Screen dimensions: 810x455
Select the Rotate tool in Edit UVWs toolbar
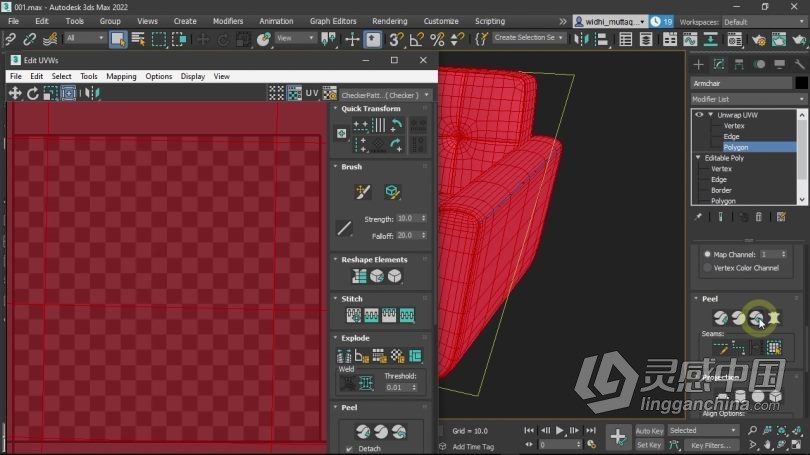click(x=33, y=93)
